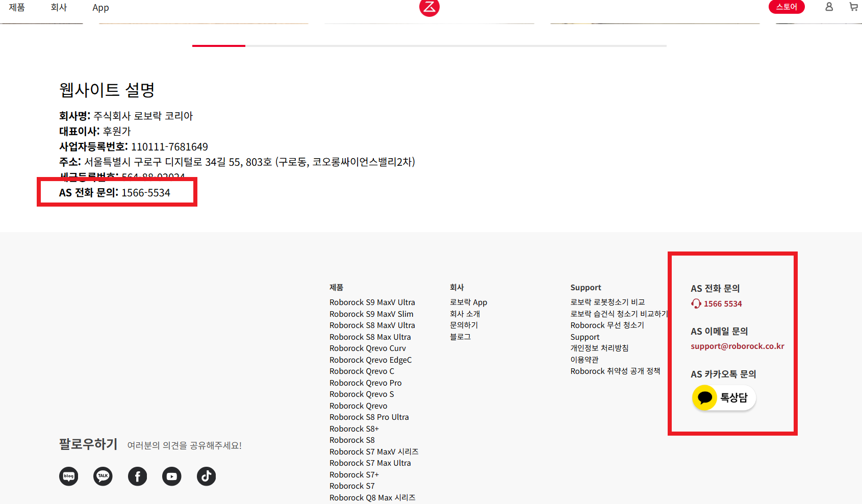Open 개인정보 처리방침 link
862x504 pixels.
(599, 348)
